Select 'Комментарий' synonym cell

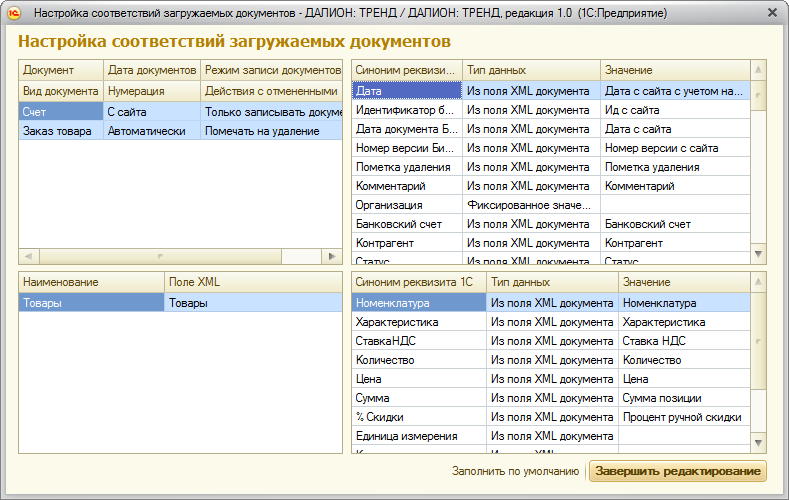pyautogui.click(x=407, y=186)
